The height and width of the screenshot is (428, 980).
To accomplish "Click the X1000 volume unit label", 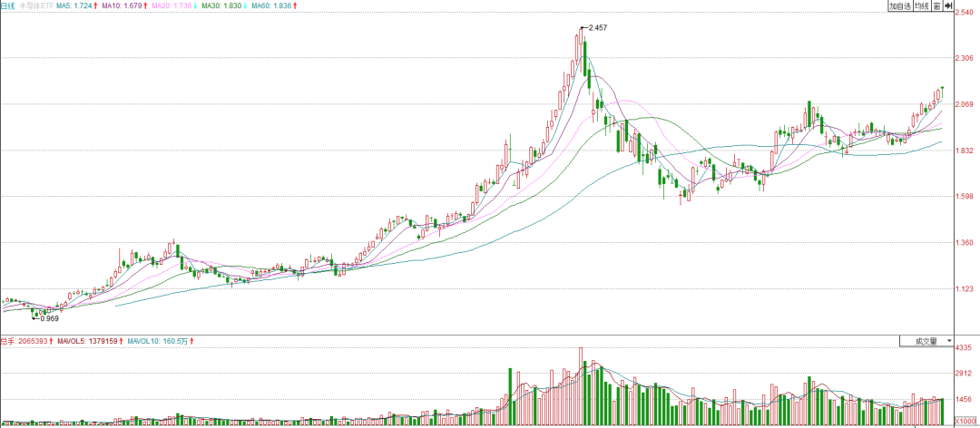I will pyautogui.click(x=965, y=422).
